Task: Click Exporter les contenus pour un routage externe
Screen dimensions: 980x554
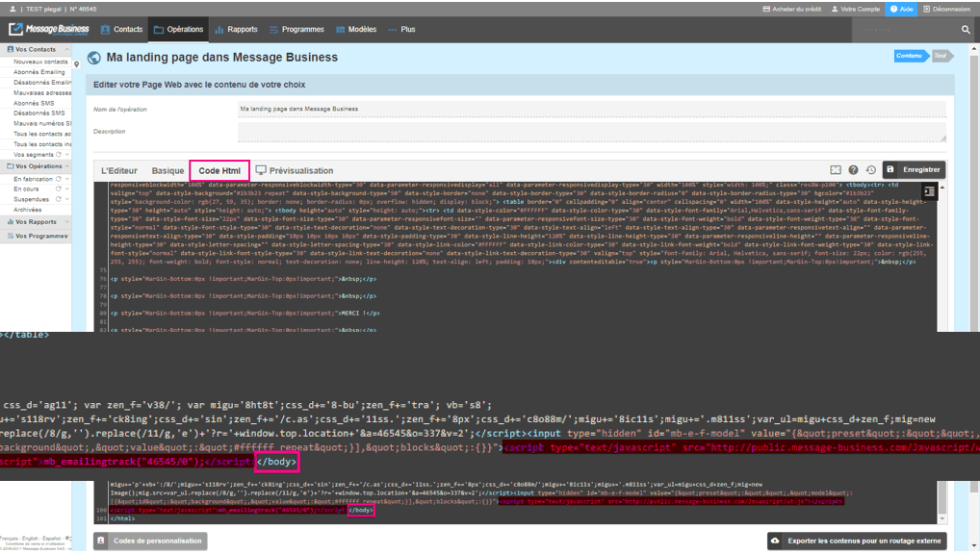Action: (x=857, y=541)
